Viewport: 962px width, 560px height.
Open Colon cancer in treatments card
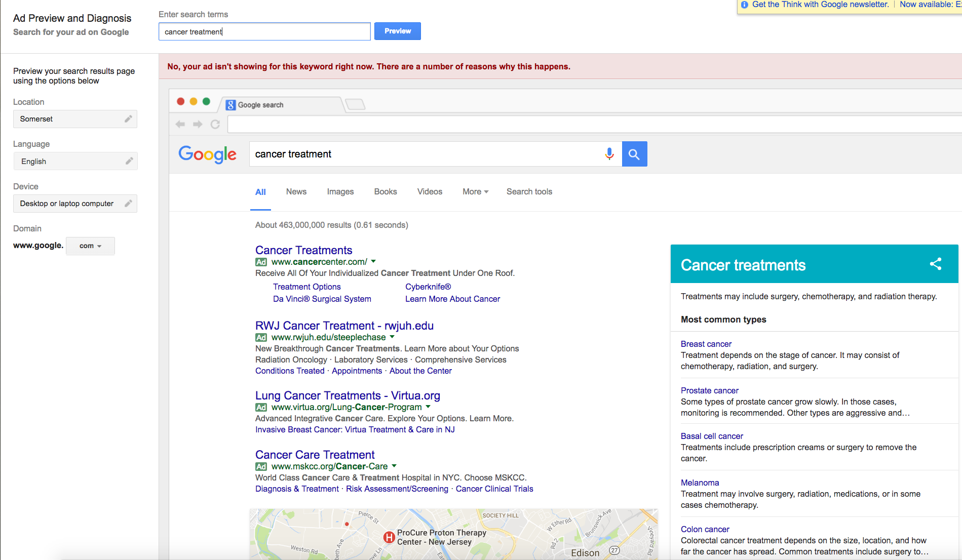(x=705, y=530)
